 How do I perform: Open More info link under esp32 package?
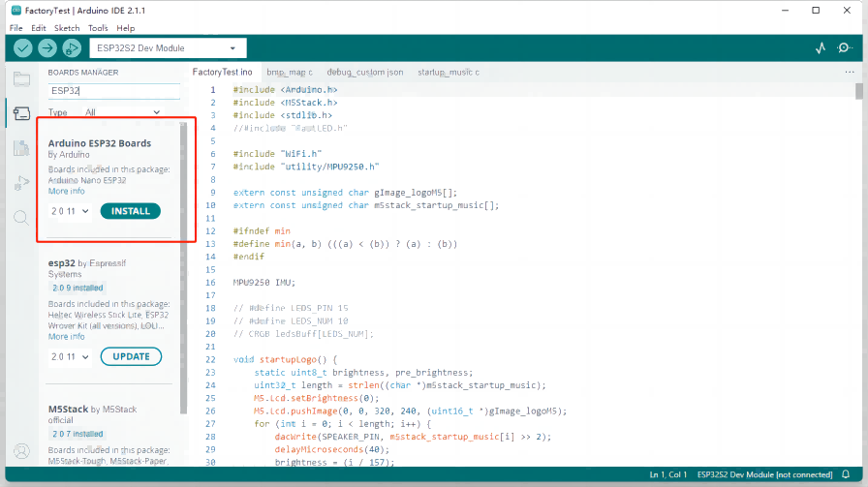tap(66, 337)
